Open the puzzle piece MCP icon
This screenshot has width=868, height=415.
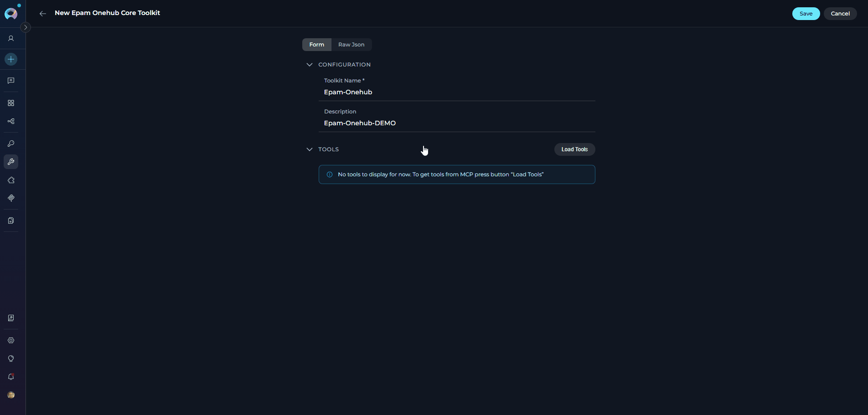(11, 180)
